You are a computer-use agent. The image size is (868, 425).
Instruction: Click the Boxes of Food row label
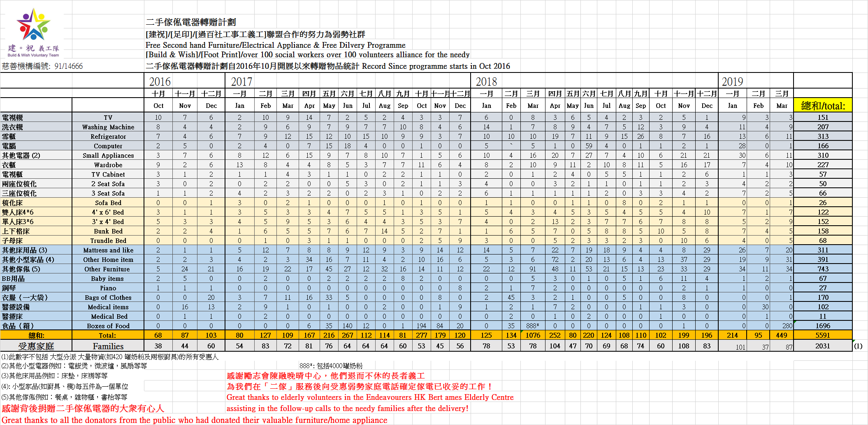click(x=108, y=326)
